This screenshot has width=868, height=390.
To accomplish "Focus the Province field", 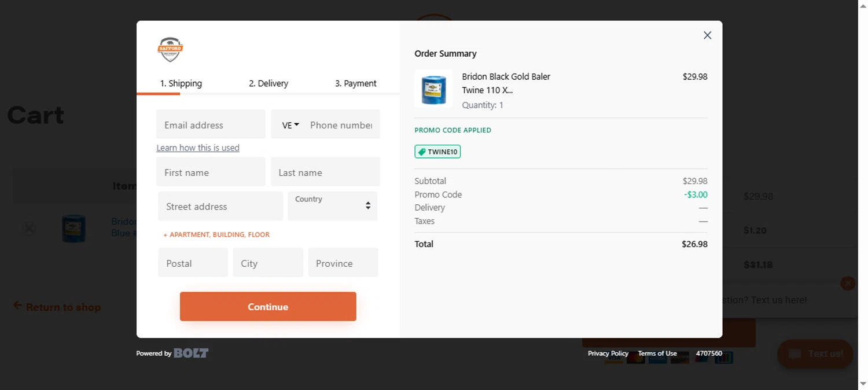I will [343, 263].
